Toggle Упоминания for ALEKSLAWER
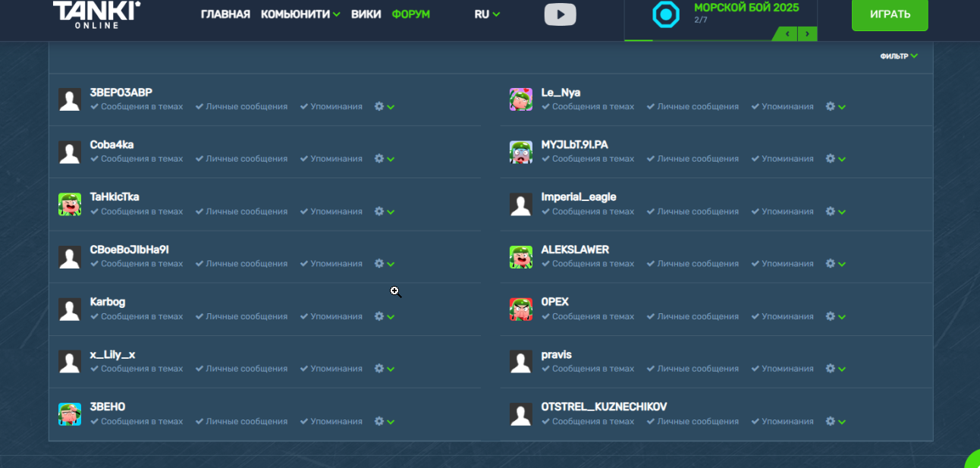 click(783, 264)
